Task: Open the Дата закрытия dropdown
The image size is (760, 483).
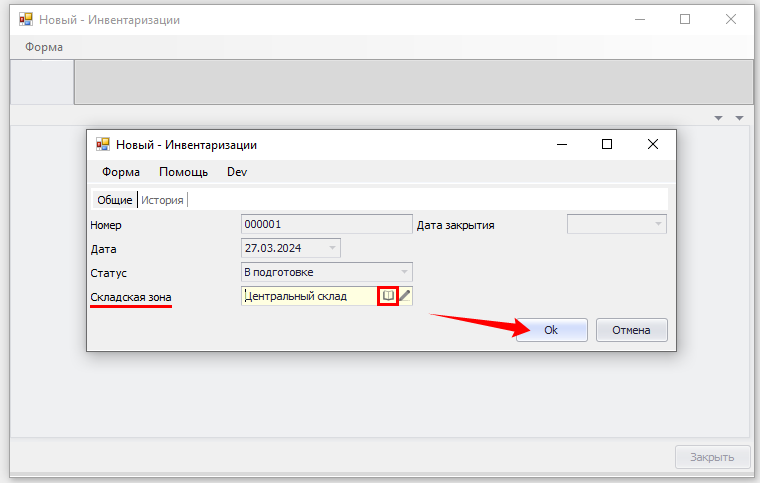Action: click(x=658, y=224)
